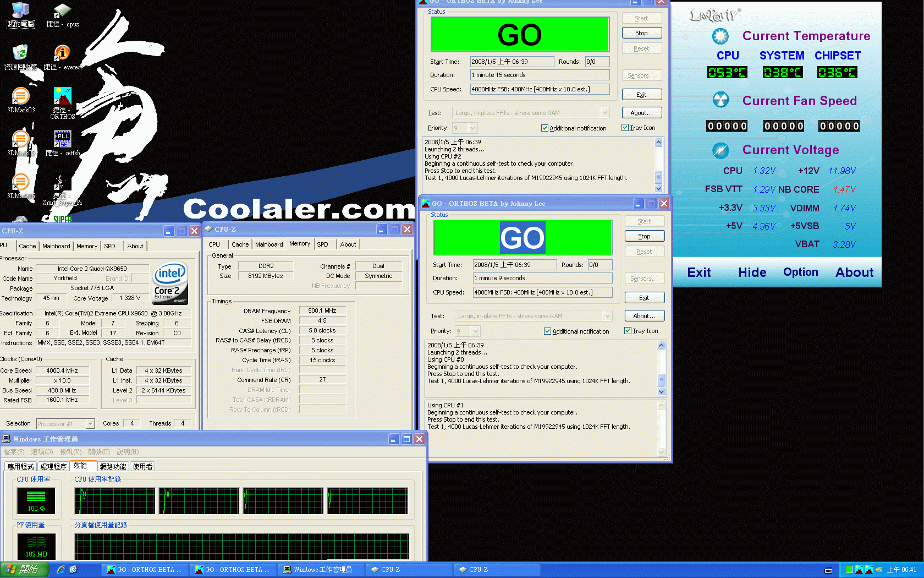Click the keyboard language icon in the taskbar
Image resolution: width=924 pixels, height=578 pixels.
[828, 570]
